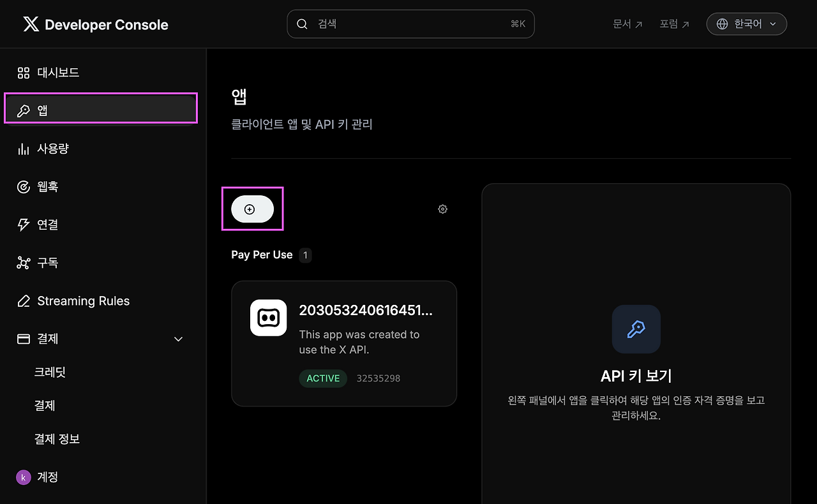Open the 포럼 external link
Screen dimensions: 817x504
click(x=675, y=24)
